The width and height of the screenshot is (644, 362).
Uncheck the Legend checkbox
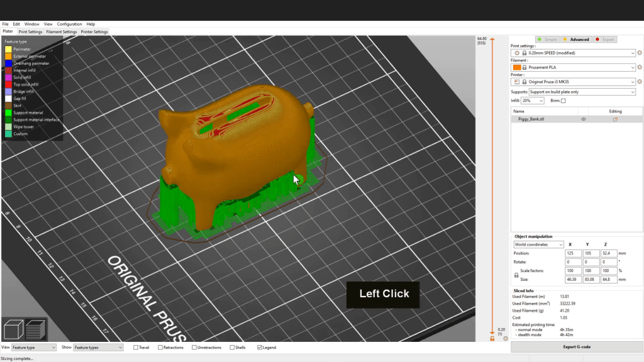coord(260,348)
